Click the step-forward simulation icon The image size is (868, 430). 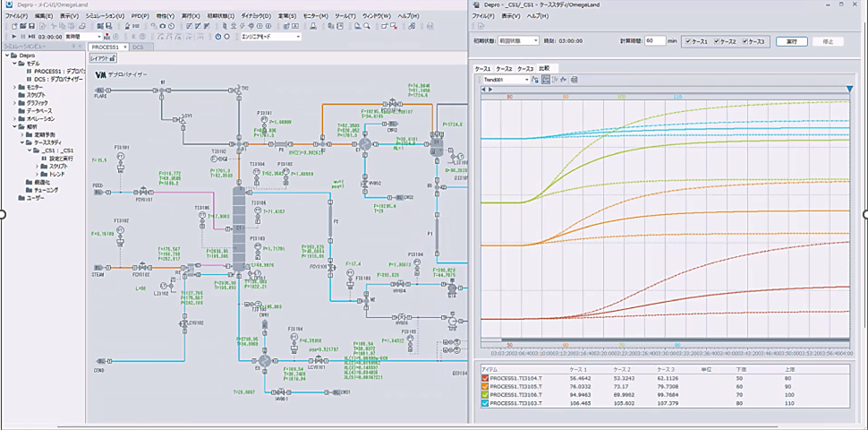[33, 37]
